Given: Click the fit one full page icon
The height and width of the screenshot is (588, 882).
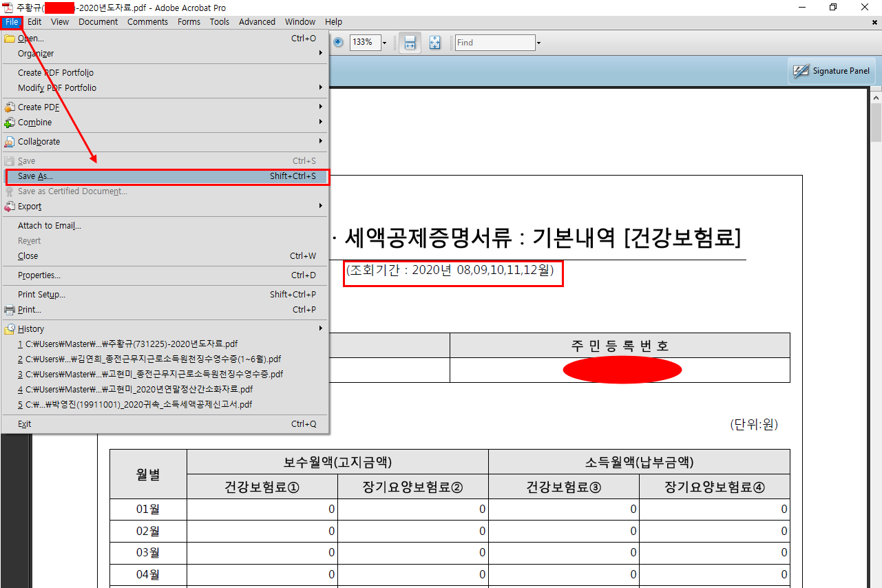Looking at the screenshot, I should [x=434, y=42].
